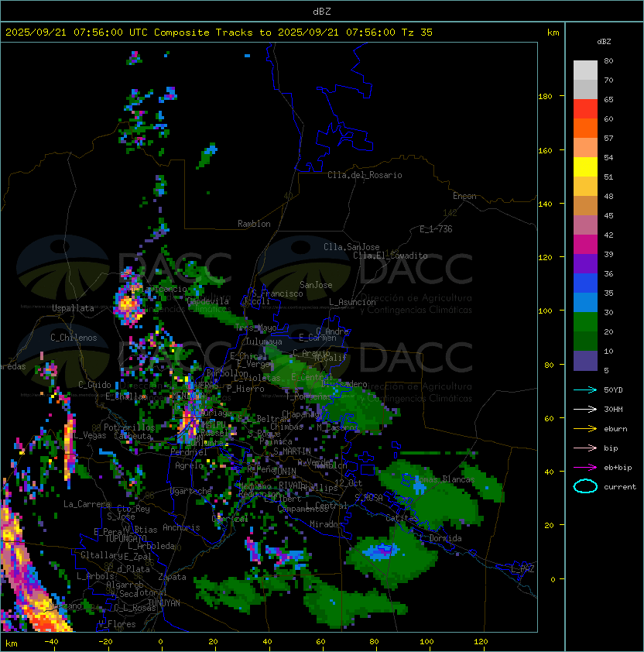Click -20 on the horizontal km axis
This screenshot has width=644, height=652.
[105, 642]
